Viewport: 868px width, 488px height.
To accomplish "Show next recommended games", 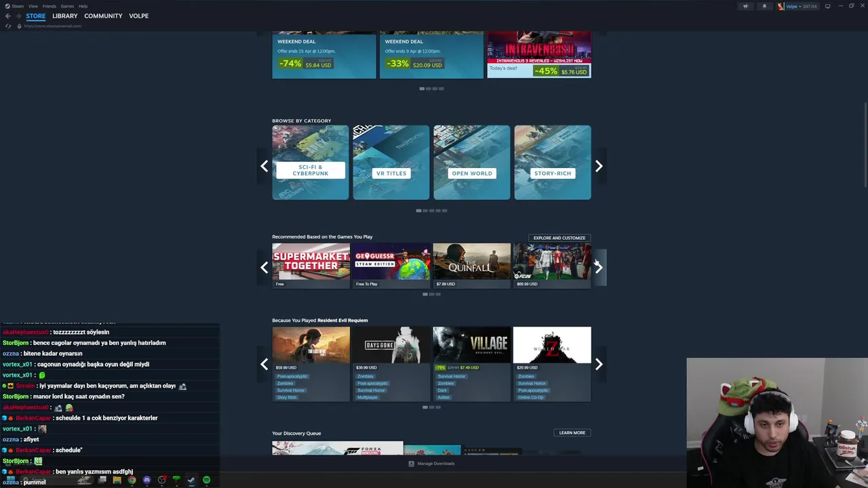I will pyautogui.click(x=599, y=268).
